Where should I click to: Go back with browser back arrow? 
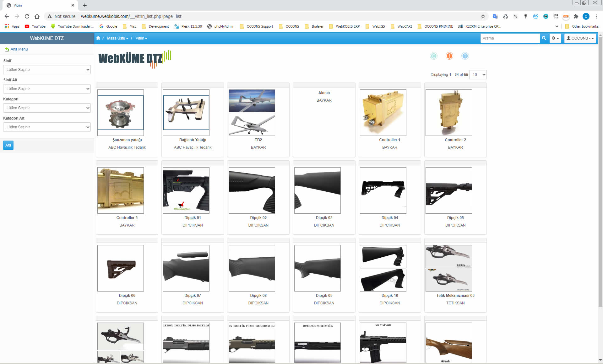(7, 16)
